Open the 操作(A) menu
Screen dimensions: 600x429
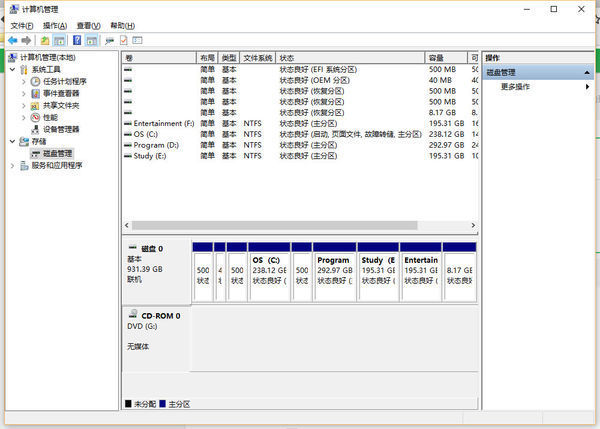[55, 25]
